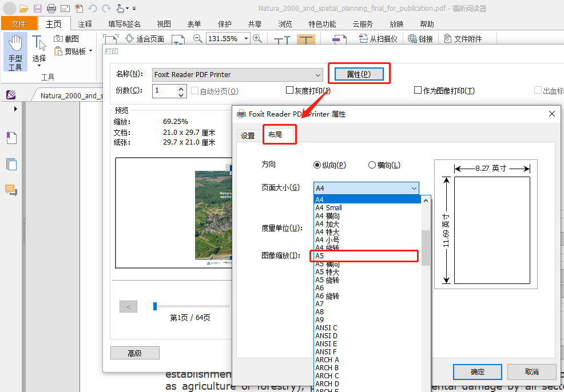Click the 属性(P) button

click(359, 73)
